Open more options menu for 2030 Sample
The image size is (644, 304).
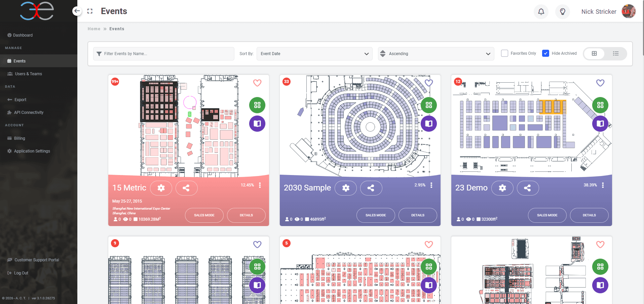(431, 185)
